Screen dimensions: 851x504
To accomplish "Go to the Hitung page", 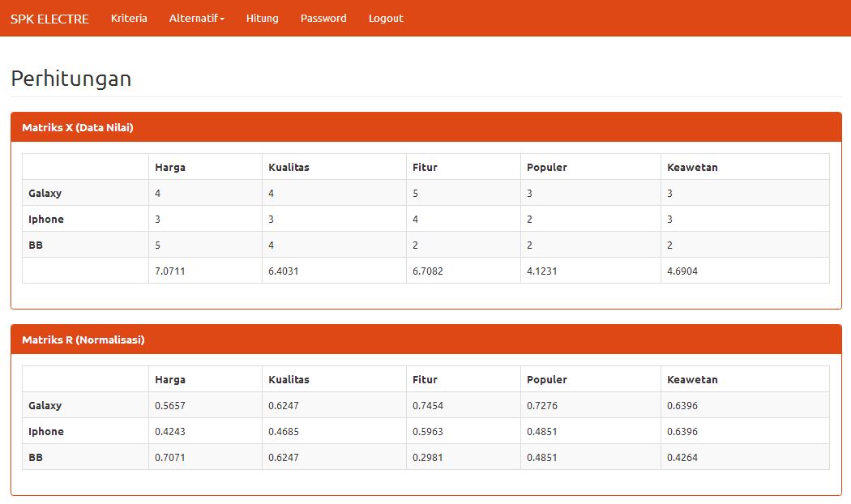I will click(262, 18).
